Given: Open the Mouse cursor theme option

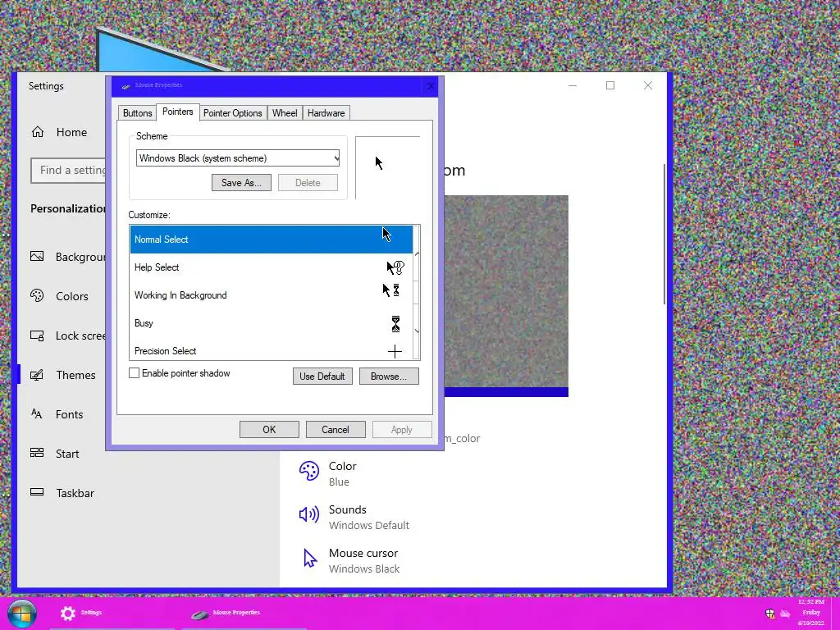Looking at the screenshot, I should tap(350, 560).
